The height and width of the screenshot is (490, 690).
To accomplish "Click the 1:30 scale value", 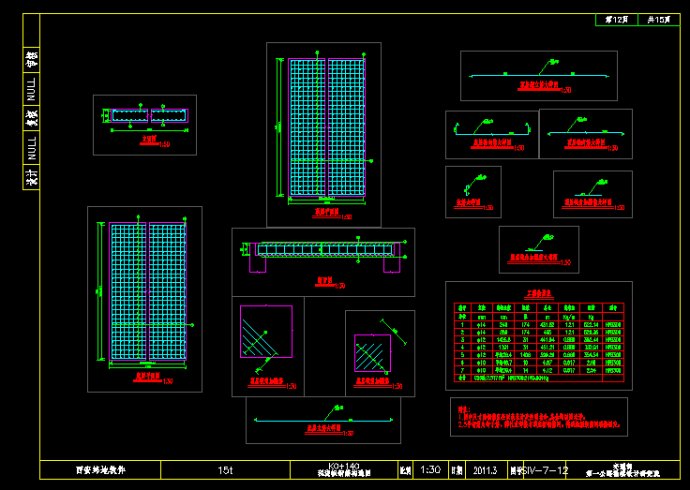I will [x=430, y=469].
